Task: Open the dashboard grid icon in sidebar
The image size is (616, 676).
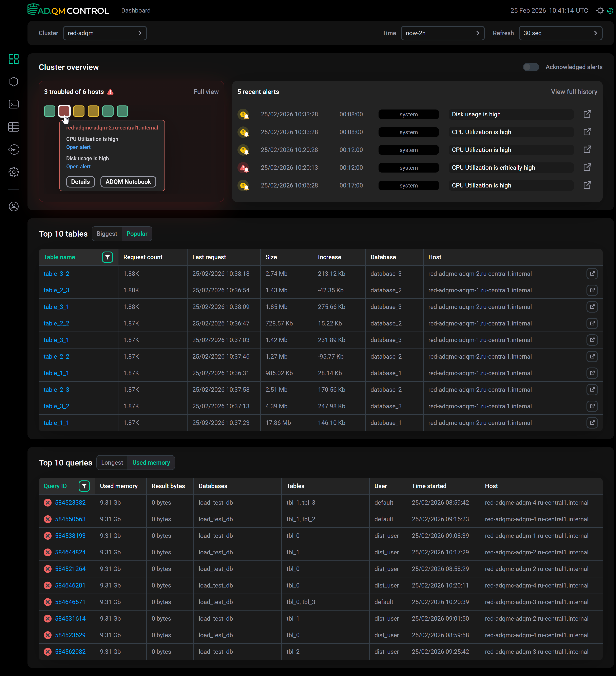Action: click(x=14, y=59)
